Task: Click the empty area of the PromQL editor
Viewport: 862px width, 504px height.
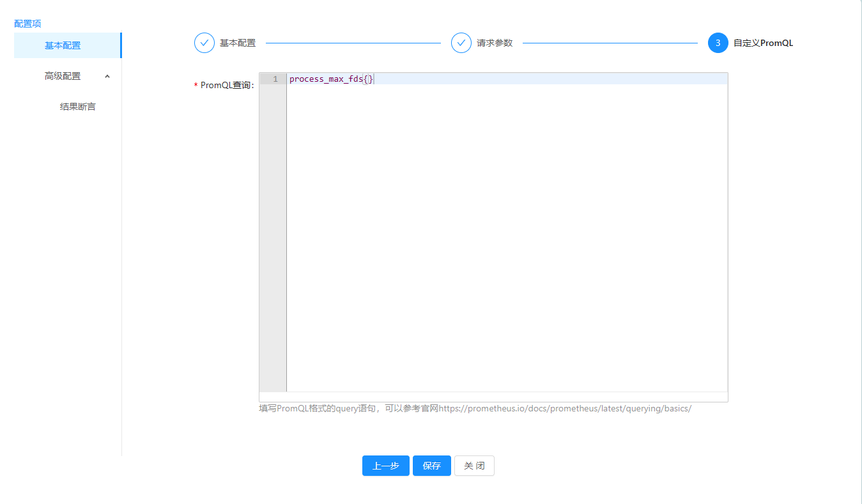Action: tap(506, 236)
